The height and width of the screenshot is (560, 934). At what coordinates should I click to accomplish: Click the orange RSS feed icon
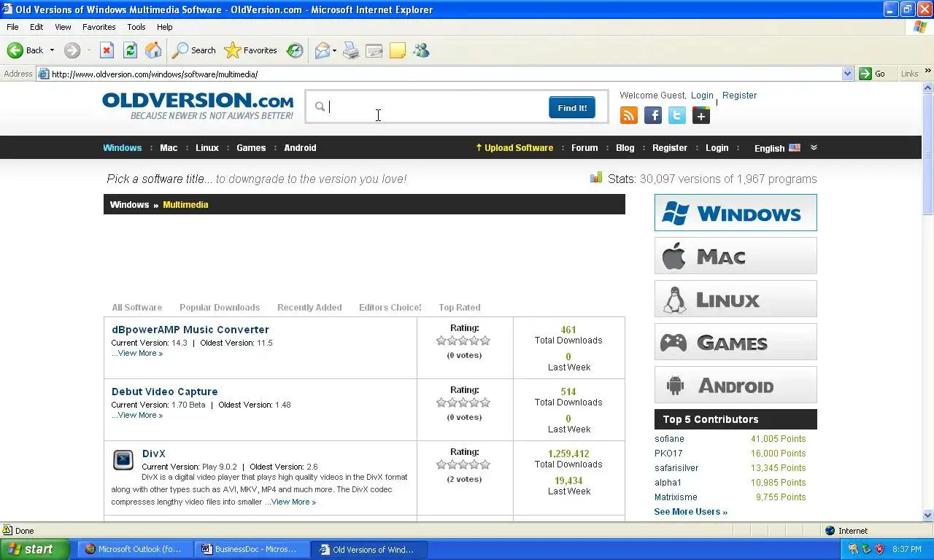629,115
